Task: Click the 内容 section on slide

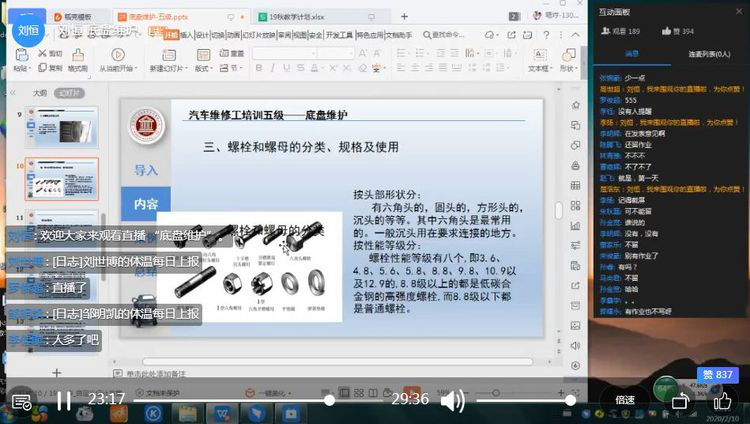Action: [x=146, y=204]
